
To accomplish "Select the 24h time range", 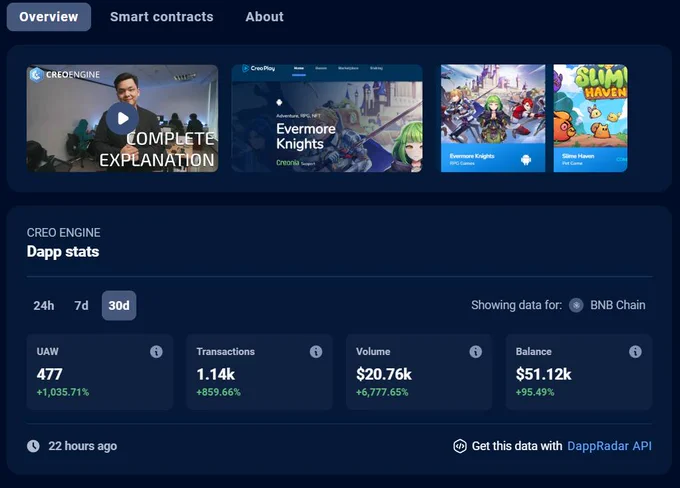I will (44, 306).
